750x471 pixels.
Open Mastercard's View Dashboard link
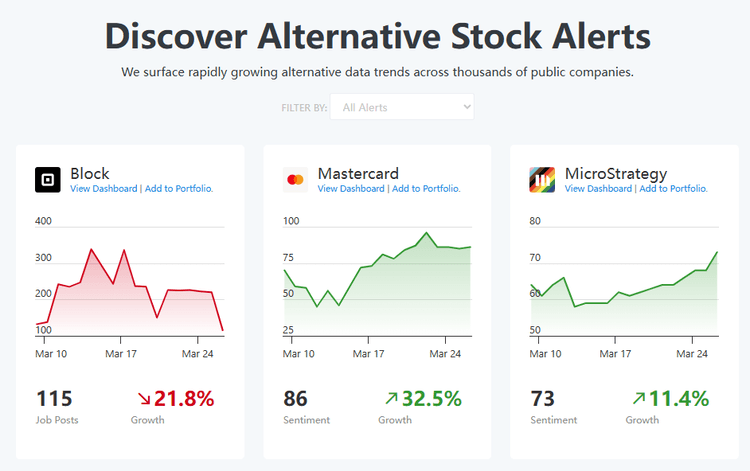tap(351, 188)
